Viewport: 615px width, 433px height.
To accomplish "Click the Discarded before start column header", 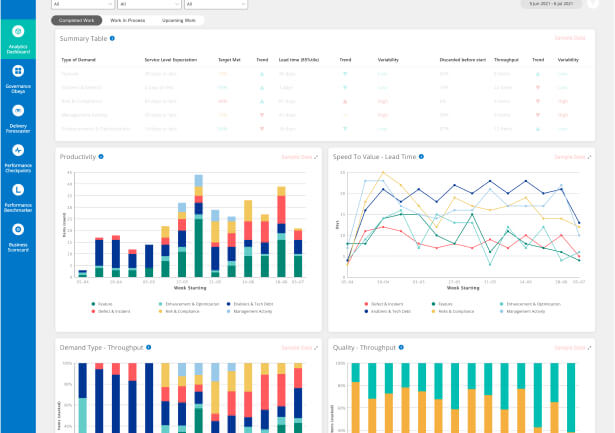I will click(x=462, y=60).
